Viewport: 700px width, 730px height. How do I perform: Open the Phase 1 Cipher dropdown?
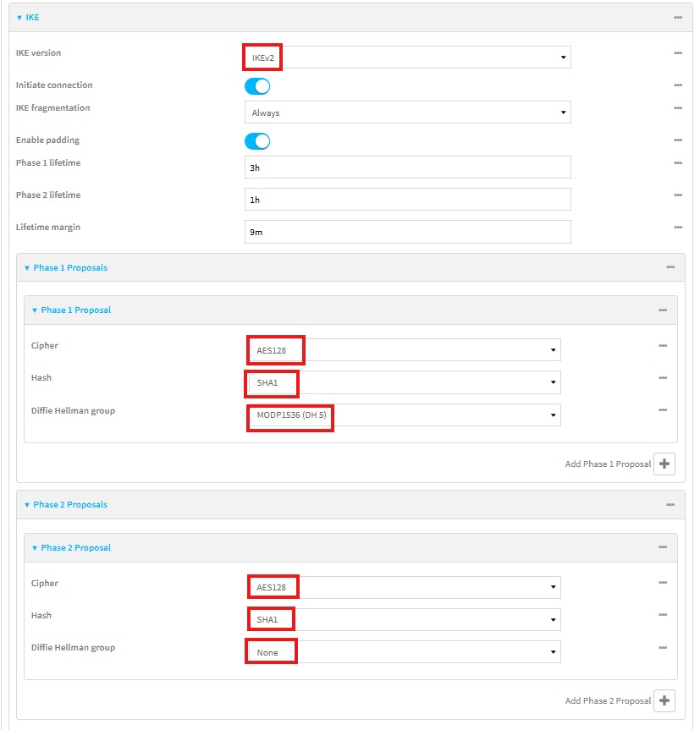402,350
